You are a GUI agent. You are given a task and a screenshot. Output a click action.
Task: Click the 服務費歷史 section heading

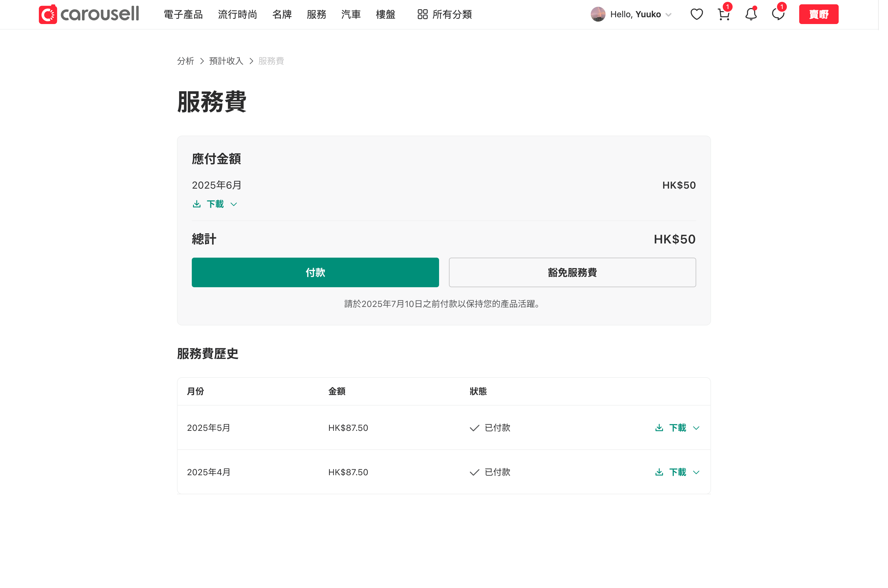point(208,353)
